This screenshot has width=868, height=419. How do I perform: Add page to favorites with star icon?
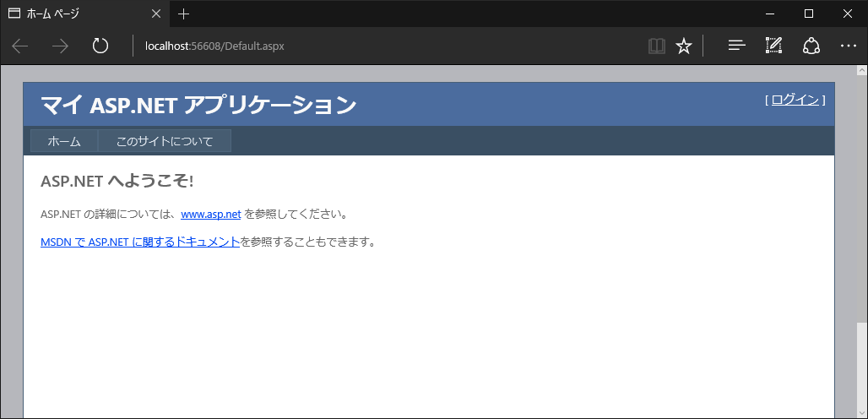point(684,46)
